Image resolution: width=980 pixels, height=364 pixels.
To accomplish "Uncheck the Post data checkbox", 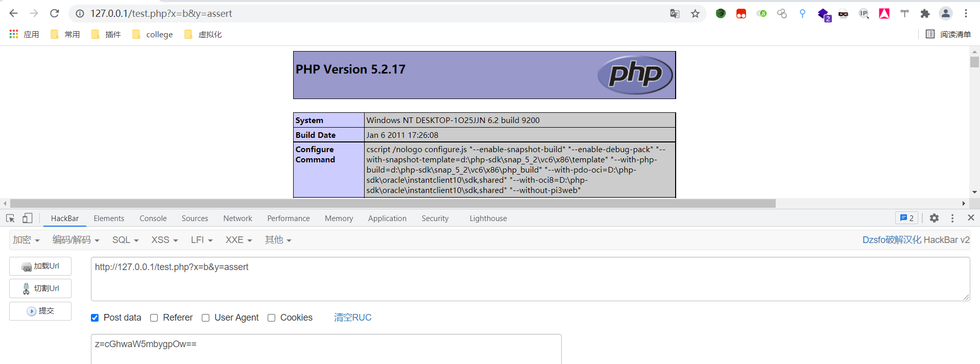I will (x=95, y=318).
